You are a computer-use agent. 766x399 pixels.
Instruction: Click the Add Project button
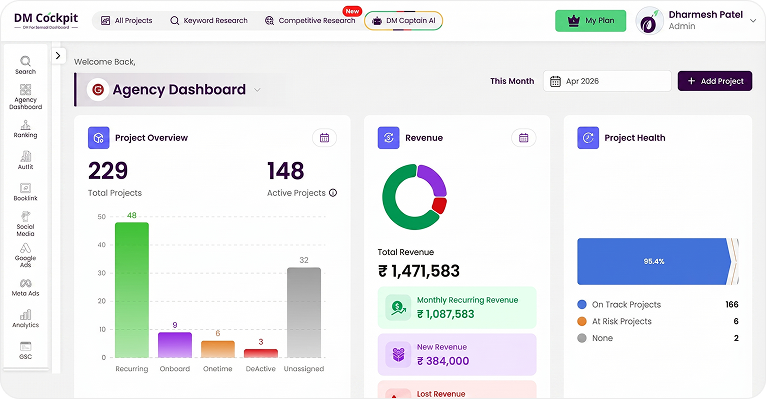click(715, 81)
